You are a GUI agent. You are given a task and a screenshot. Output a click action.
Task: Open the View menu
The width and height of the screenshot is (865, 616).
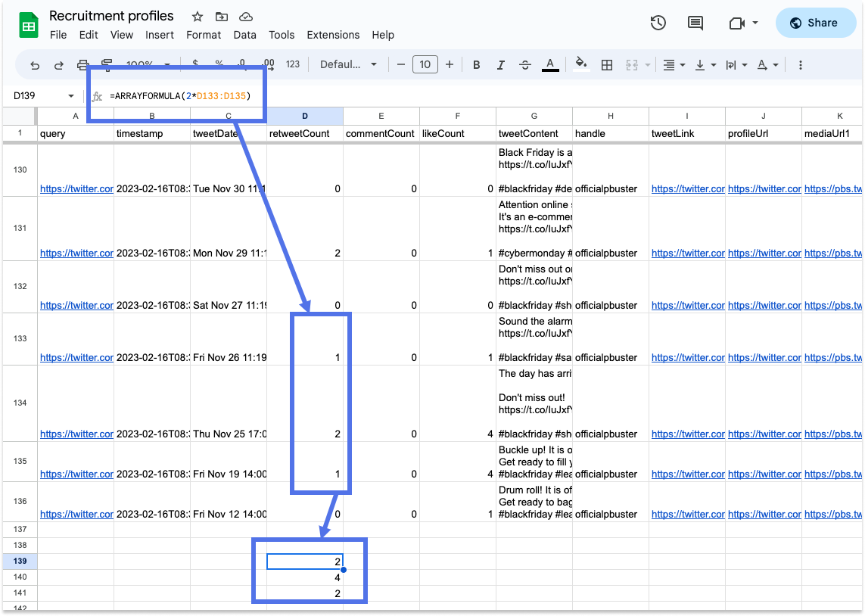point(121,35)
